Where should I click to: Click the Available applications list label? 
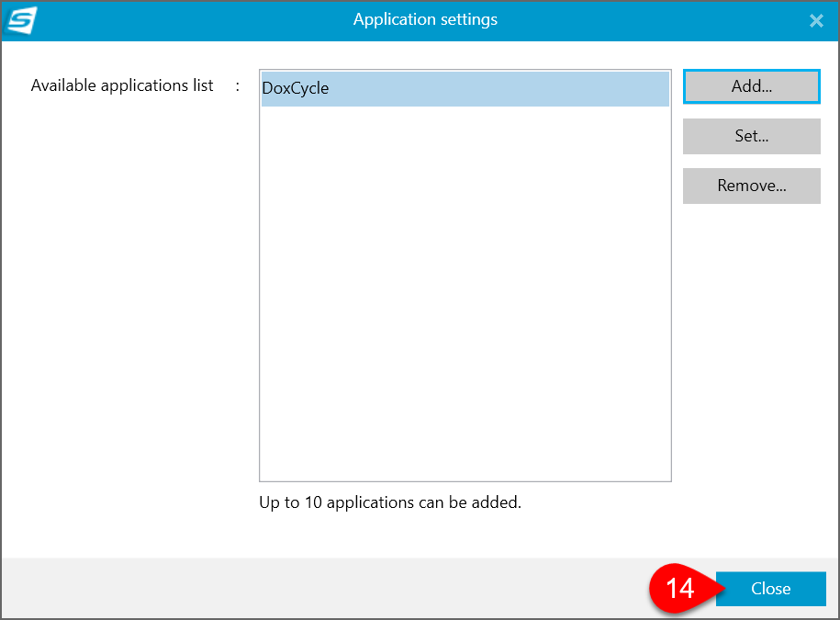122,85
